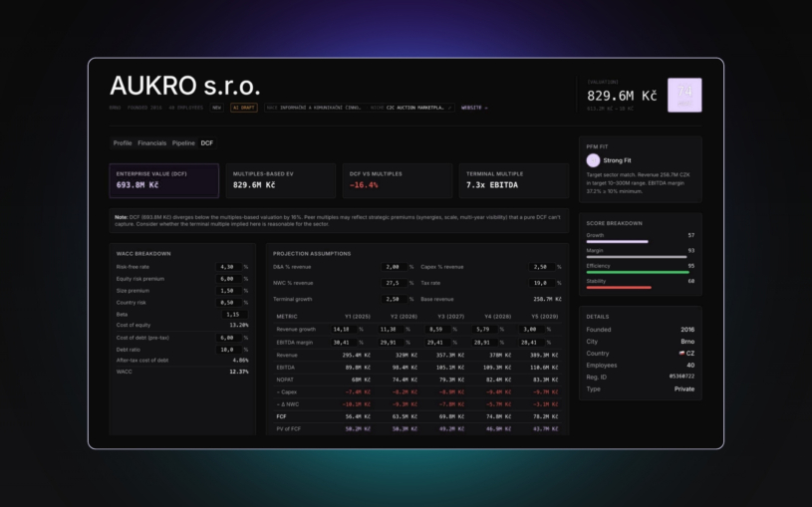
Task: Edit the Risk-free rate field
Action: coord(228,267)
